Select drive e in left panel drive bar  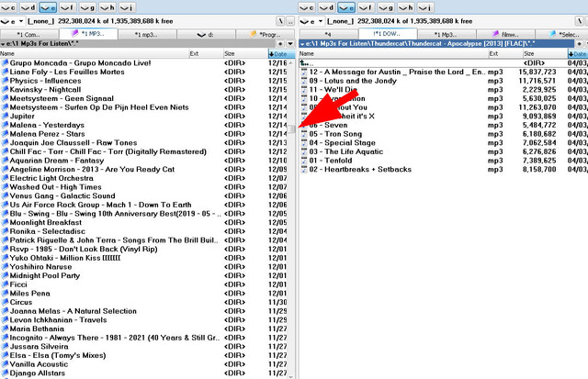click(48, 6)
